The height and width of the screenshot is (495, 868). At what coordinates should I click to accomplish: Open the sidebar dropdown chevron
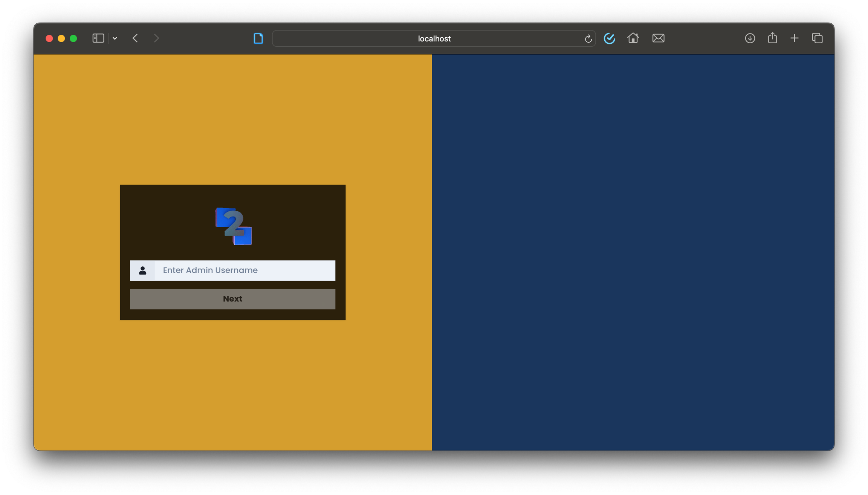pyautogui.click(x=115, y=38)
